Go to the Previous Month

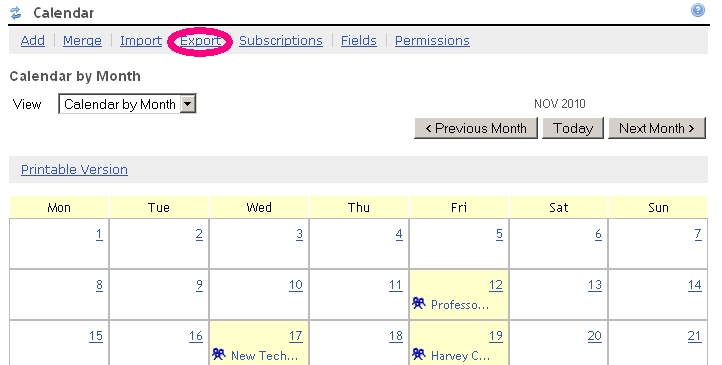click(476, 128)
